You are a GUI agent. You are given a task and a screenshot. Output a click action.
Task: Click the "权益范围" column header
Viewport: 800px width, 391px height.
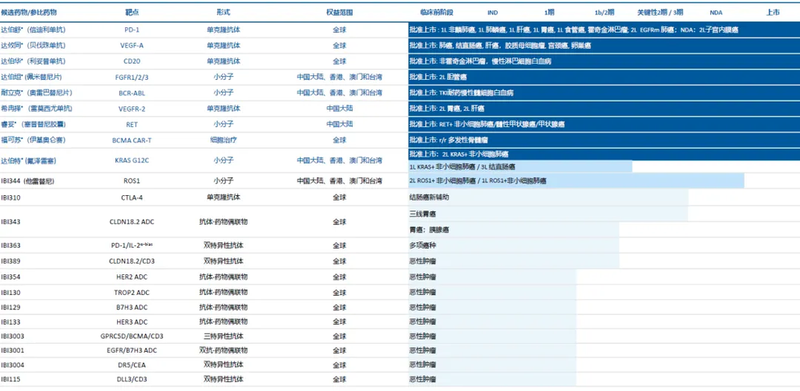[339, 12]
